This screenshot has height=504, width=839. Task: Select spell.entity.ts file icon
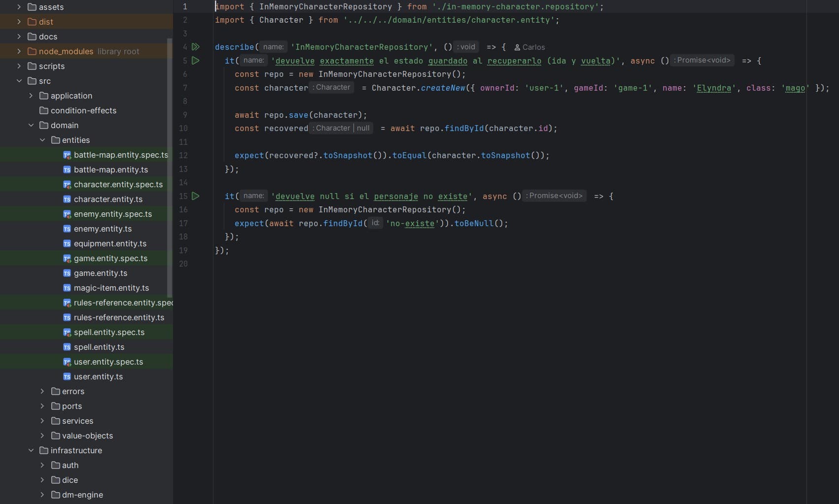pos(67,347)
